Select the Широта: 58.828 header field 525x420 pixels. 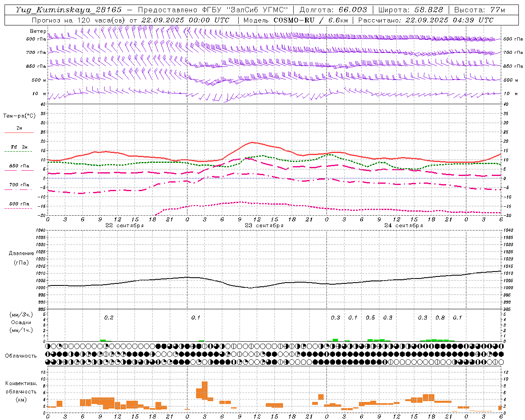[411, 10]
